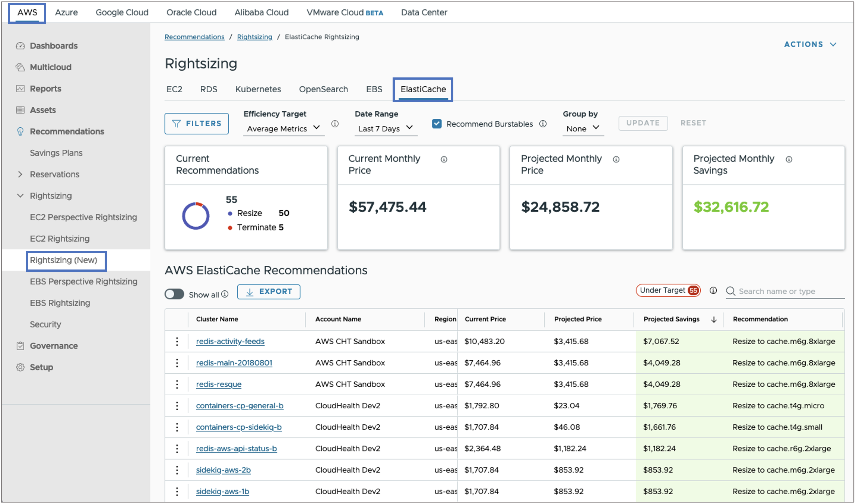
Task: Click the Dashboards gauge icon in sidebar
Action: point(20,46)
